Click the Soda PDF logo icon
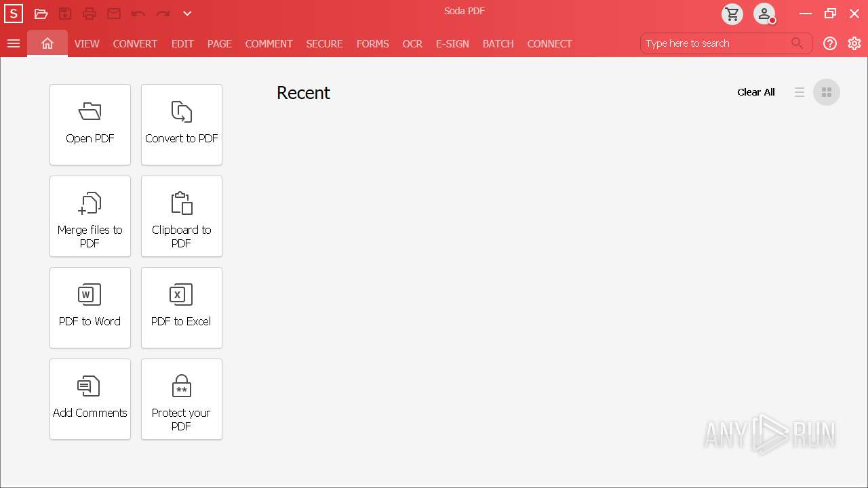 coord(13,14)
